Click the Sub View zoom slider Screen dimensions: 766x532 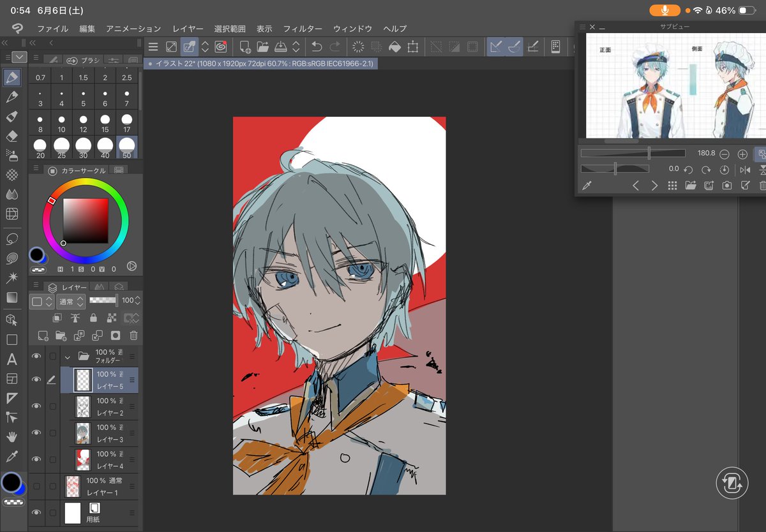[x=633, y=153]
